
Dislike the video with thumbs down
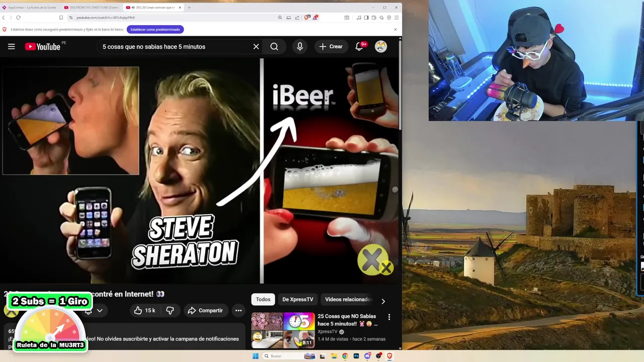click(170, 311)
